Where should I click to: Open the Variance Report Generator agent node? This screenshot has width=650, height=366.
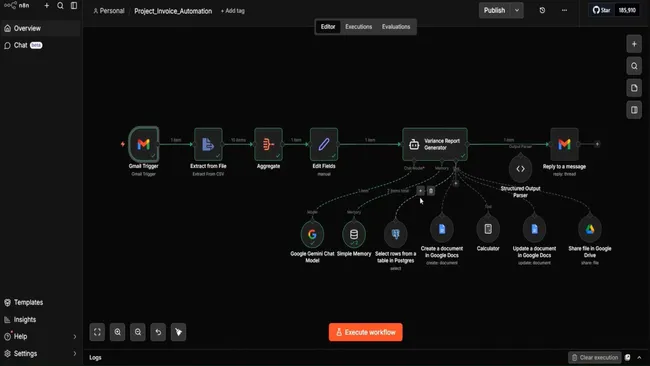435,144
